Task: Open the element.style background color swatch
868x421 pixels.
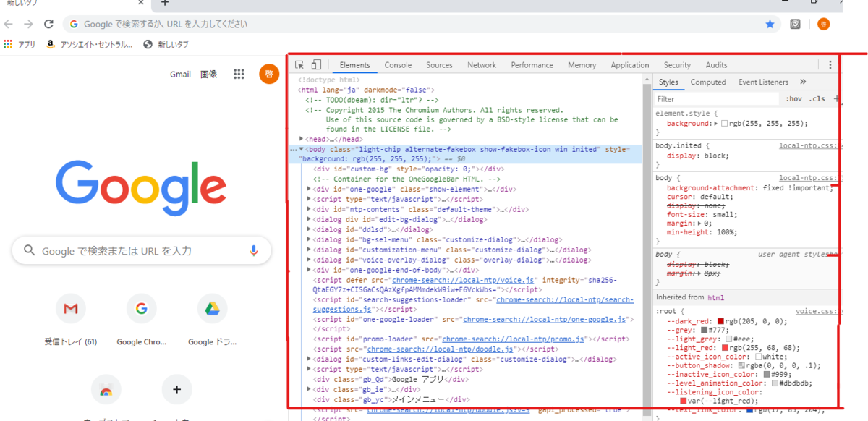Action: pyautogui.click(x=725, y=124)
